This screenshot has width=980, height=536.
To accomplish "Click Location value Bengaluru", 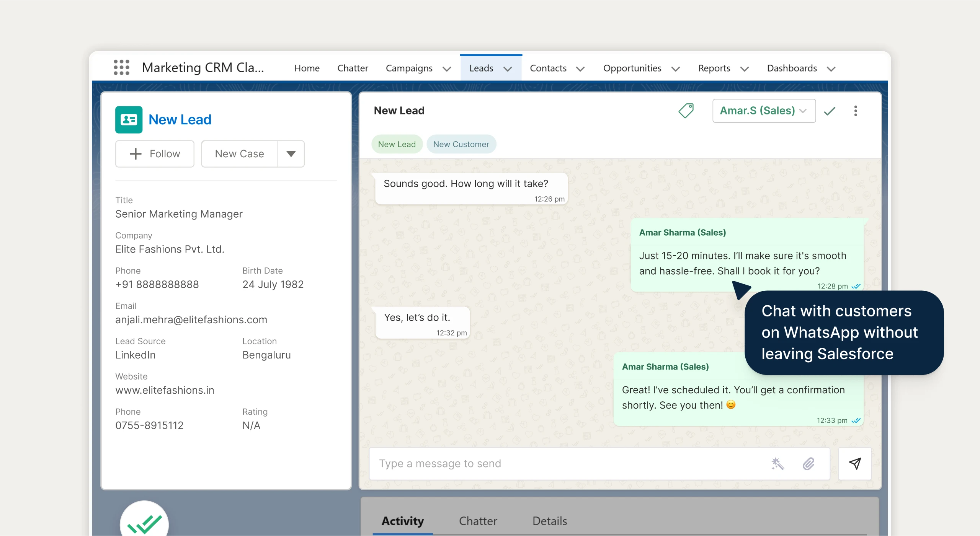I will [x=266, y=355].
